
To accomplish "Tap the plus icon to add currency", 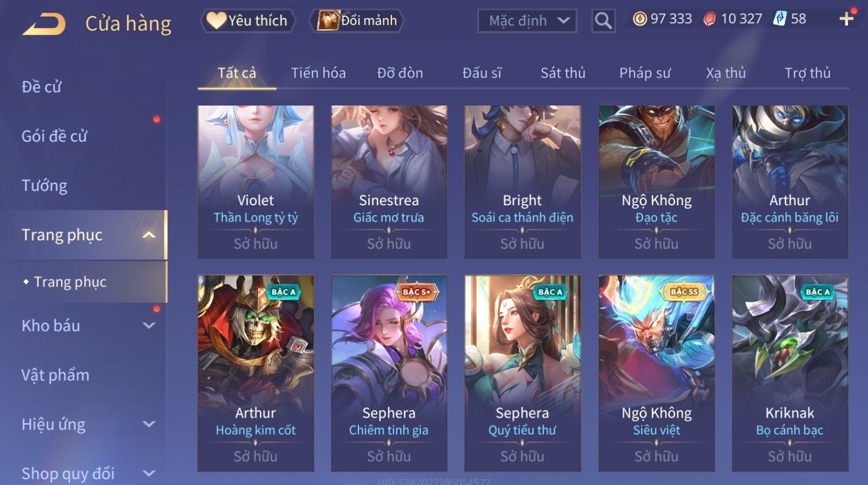I will tap(846, 19).
